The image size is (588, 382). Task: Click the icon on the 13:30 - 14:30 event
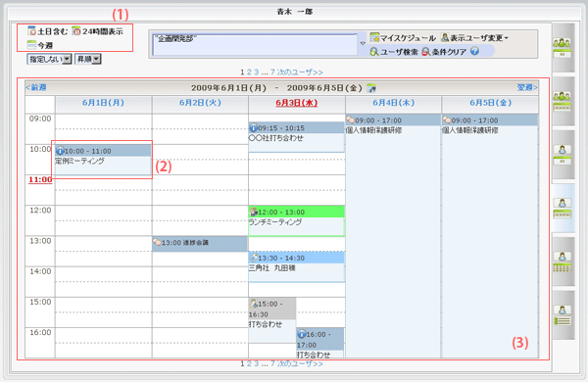254,258
